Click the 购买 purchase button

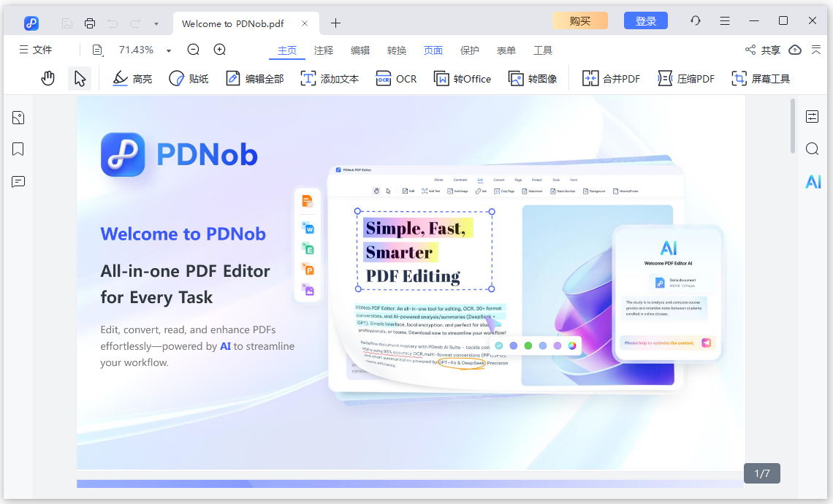tap(580, 20)
